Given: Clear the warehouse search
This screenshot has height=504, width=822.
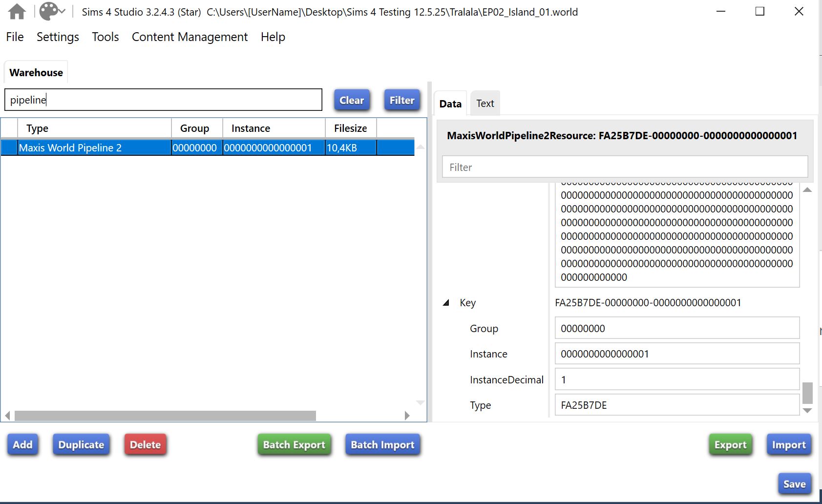Looking at the screenshot, I should click(x=352, y=100).
